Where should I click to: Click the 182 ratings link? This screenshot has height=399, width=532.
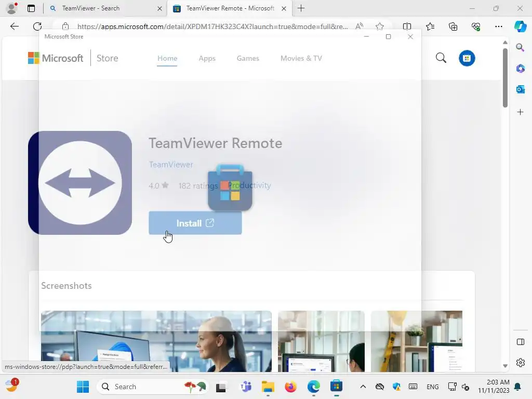198,185
